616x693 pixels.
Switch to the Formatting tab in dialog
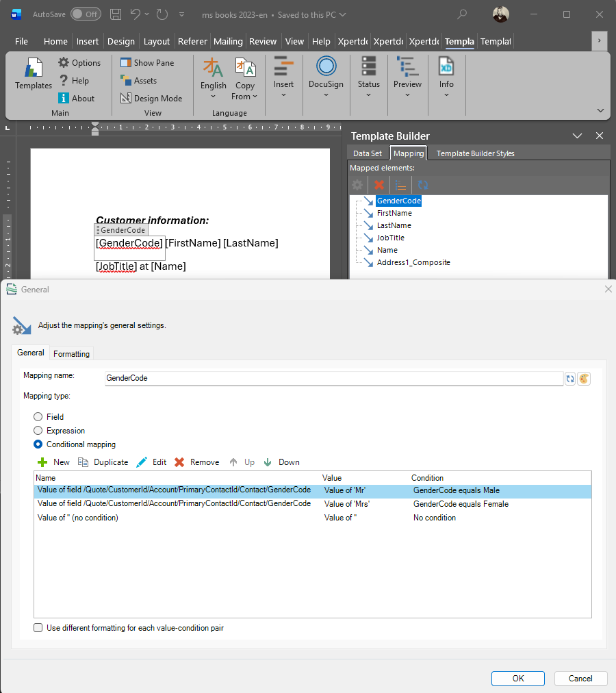click(72, 353)
